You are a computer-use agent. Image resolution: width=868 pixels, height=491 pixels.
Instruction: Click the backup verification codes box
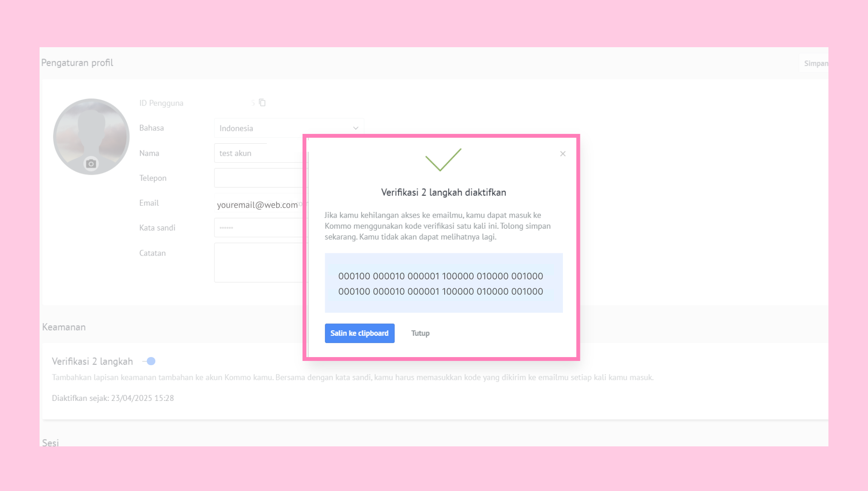[443, 283]
